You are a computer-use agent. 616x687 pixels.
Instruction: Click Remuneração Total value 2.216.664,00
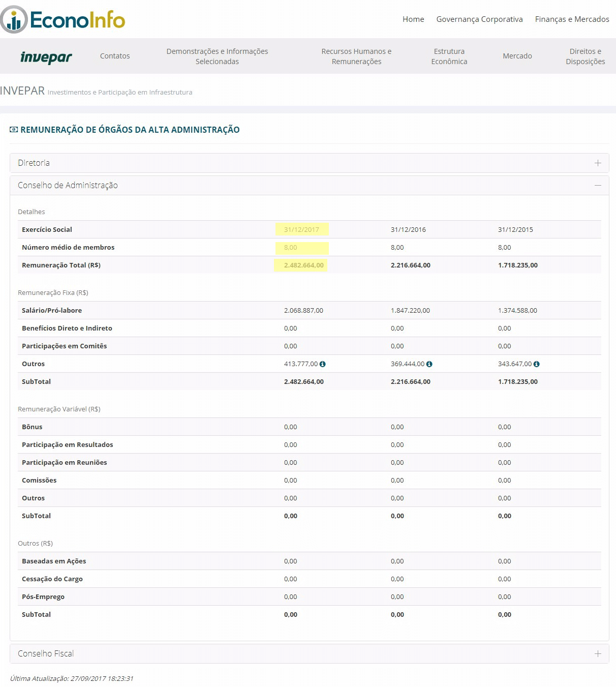coord(410,265)
